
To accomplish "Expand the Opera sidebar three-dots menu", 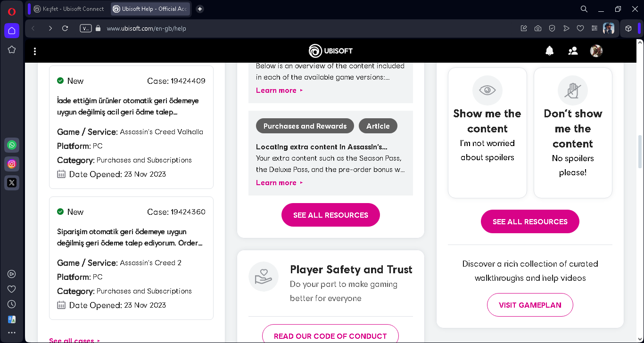I will coord(12,333).
